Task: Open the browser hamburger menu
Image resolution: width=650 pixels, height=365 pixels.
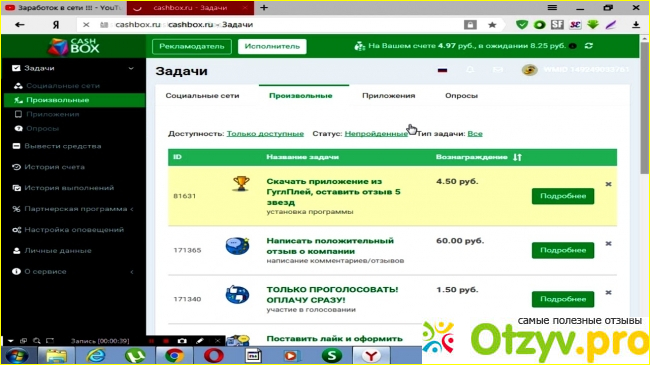Action: point(552,7)
